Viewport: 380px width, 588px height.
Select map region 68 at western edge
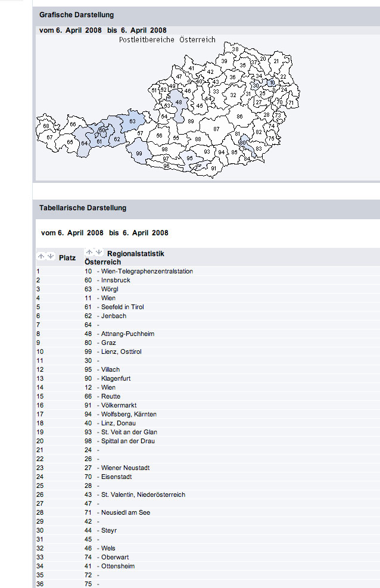pos(46,126)
